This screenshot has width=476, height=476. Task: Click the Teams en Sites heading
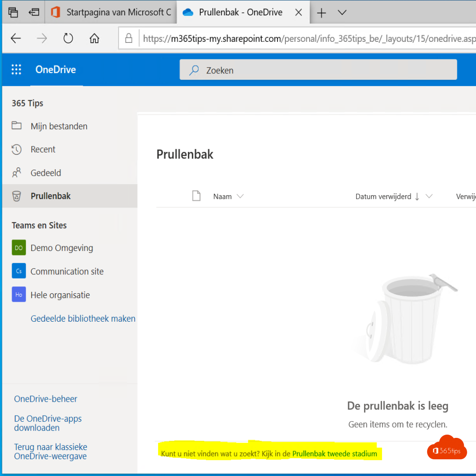tap(39, 225)
